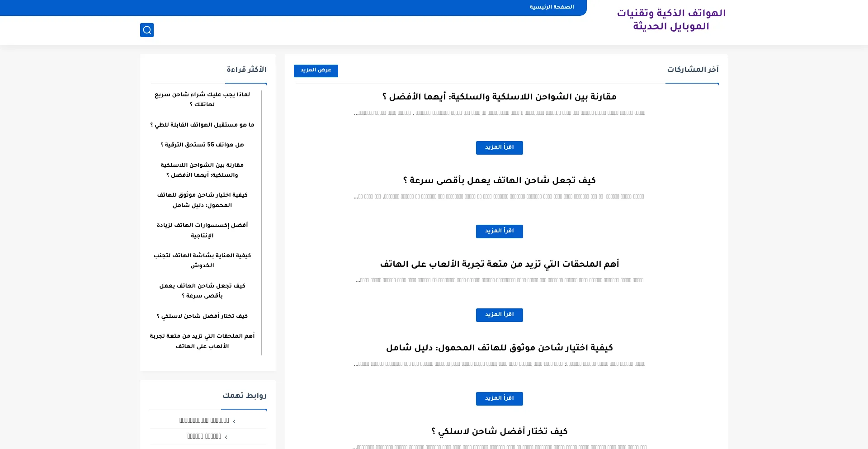Select sidebar link كيفية العناية بشاشة الهاتف
The image size is (868, 449).
(202, 260)
